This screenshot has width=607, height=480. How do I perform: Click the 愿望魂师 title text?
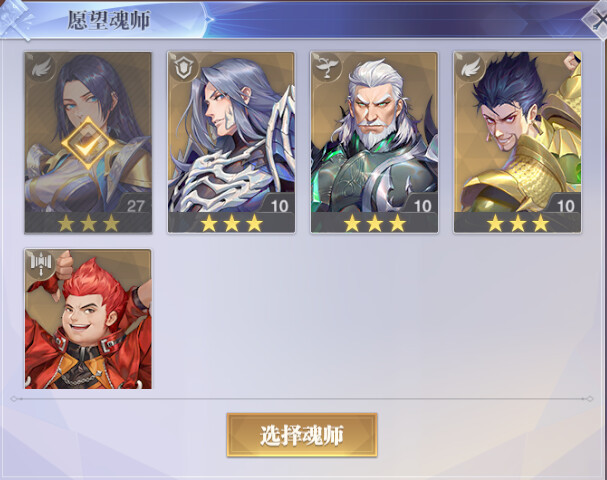pos(109,20)
